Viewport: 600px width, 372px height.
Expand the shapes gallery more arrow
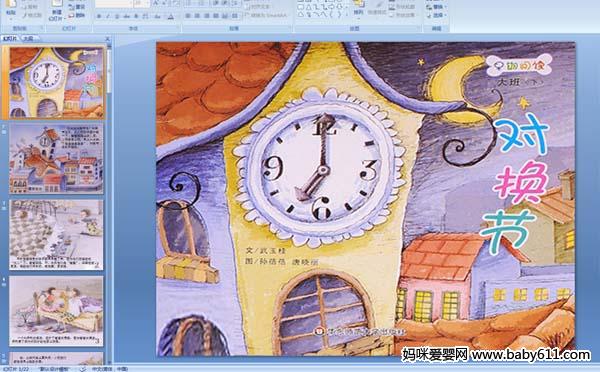pyautogui.click(x=347, y=15)
